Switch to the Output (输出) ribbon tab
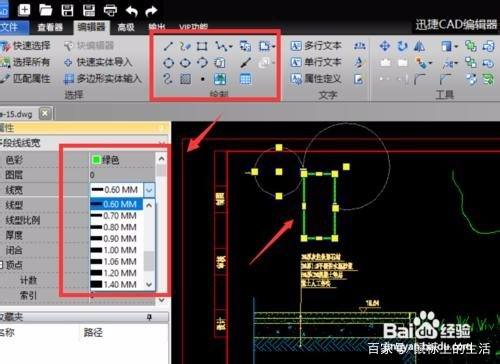The width and height of the screenshot is (500, 364). 157,27
